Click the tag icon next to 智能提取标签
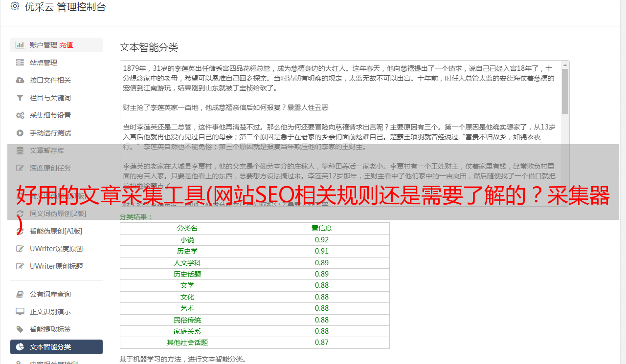 pos(20,329)
